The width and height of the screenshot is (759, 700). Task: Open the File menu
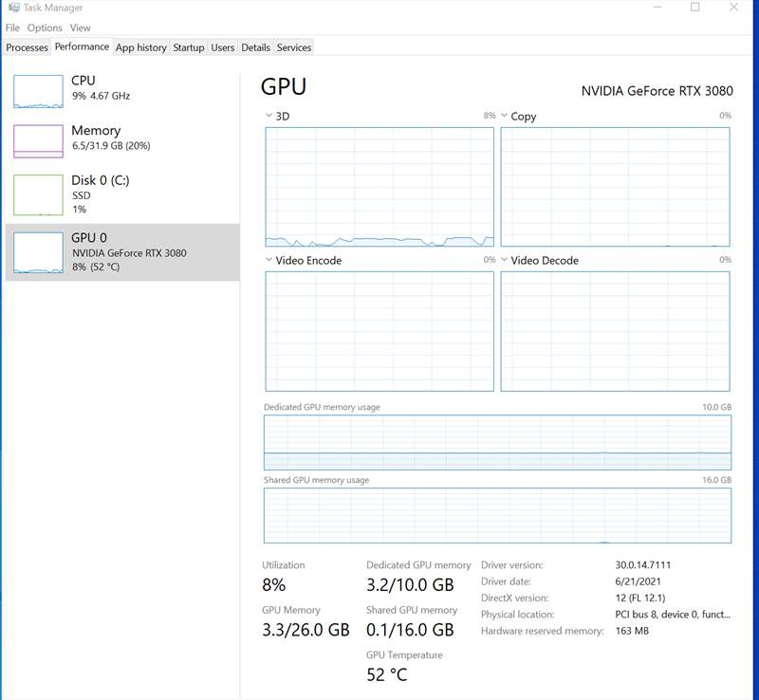pos(12,28)
